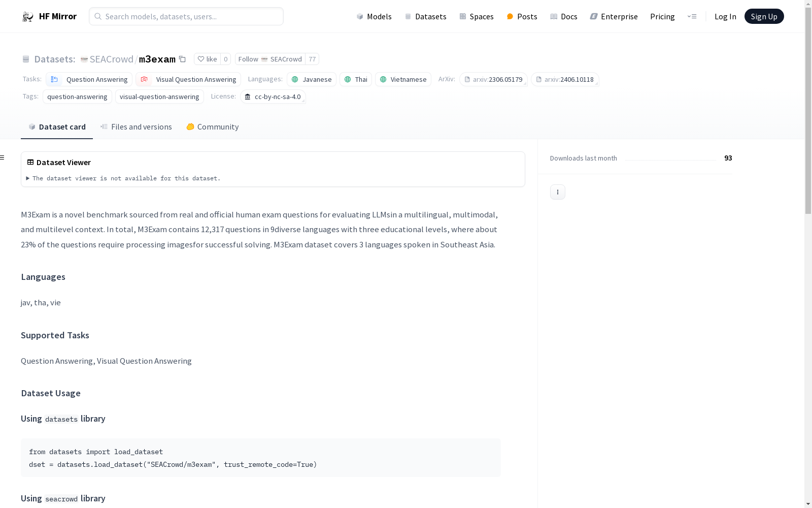Open Docs in the navigation bar
Screen dimensions: 812x508
pyautogui.click(x=564, y=17)
